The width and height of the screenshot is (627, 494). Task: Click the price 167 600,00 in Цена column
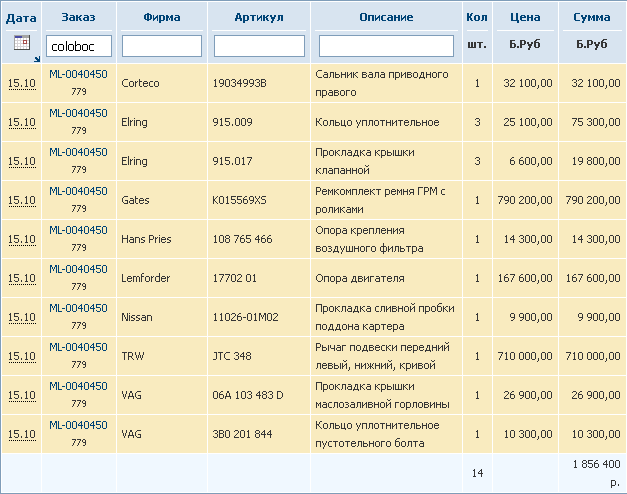[x=525, y=278]
